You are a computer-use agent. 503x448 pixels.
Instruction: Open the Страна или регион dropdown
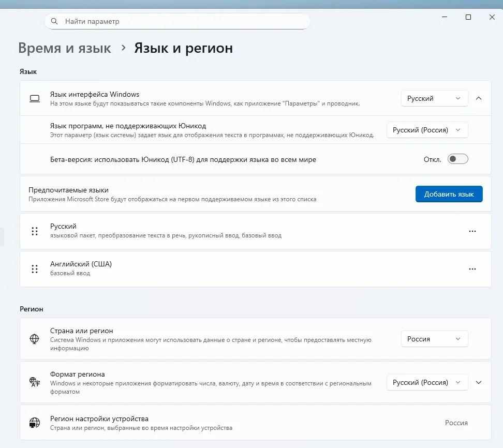(x=434, y=339)
